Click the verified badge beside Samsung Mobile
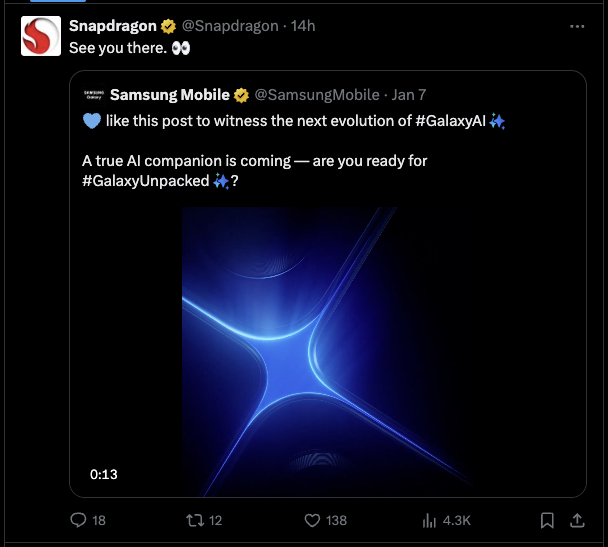 (x=241, y=95)
